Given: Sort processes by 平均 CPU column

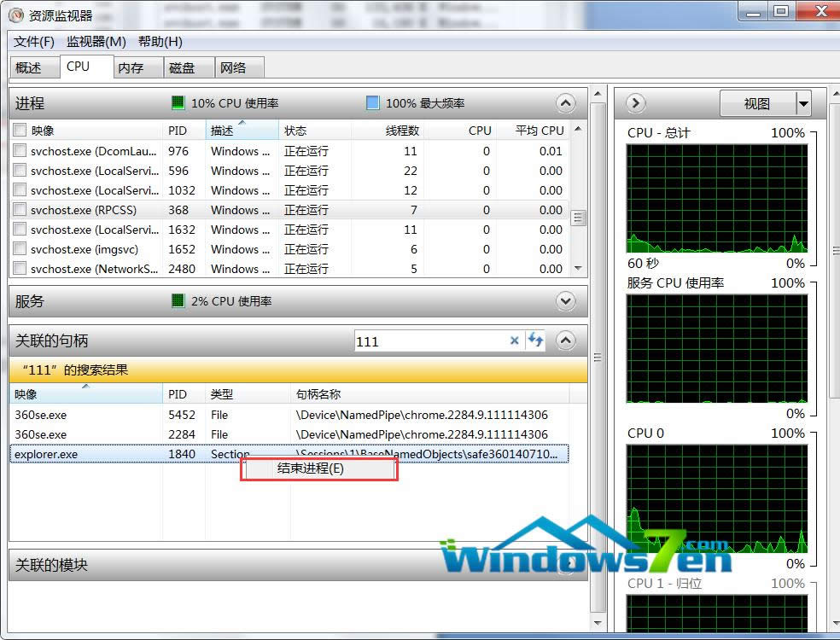Looking at the screenshot, I should [539, 131].
